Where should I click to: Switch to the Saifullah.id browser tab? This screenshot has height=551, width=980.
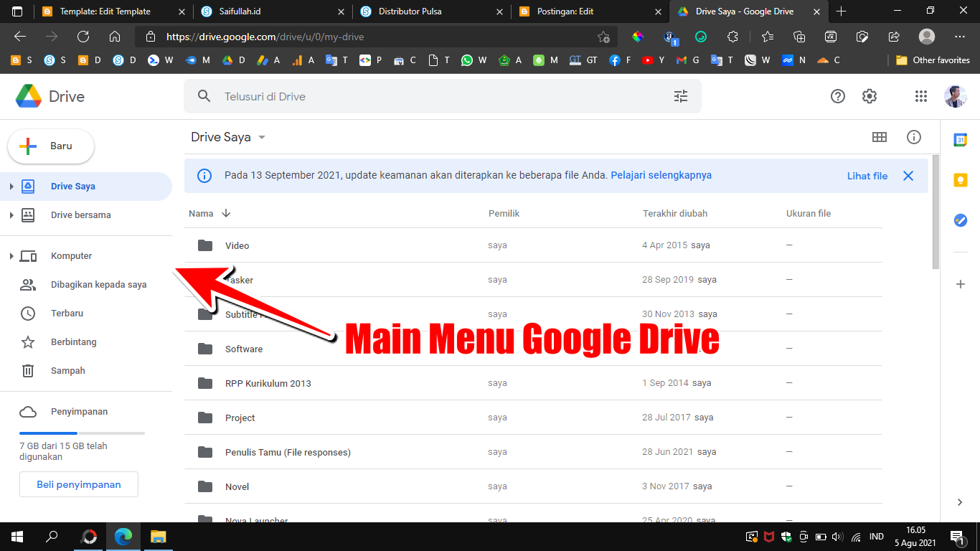[273, 11]
